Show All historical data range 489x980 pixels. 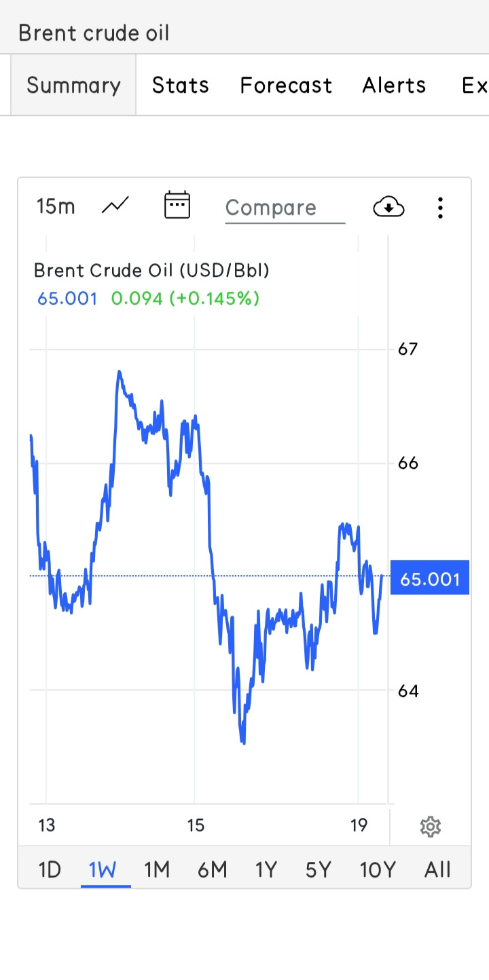(437, 869)
